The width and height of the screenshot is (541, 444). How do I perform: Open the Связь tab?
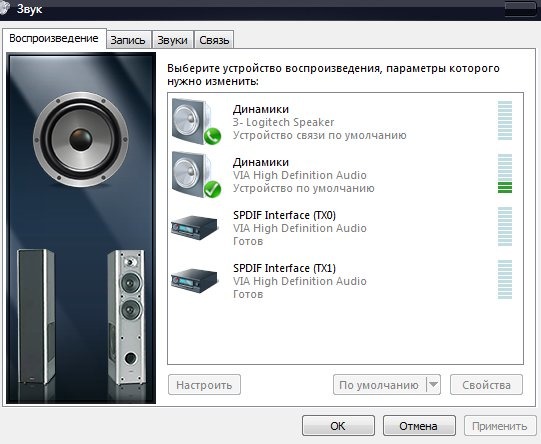click(x=214, y=40)
